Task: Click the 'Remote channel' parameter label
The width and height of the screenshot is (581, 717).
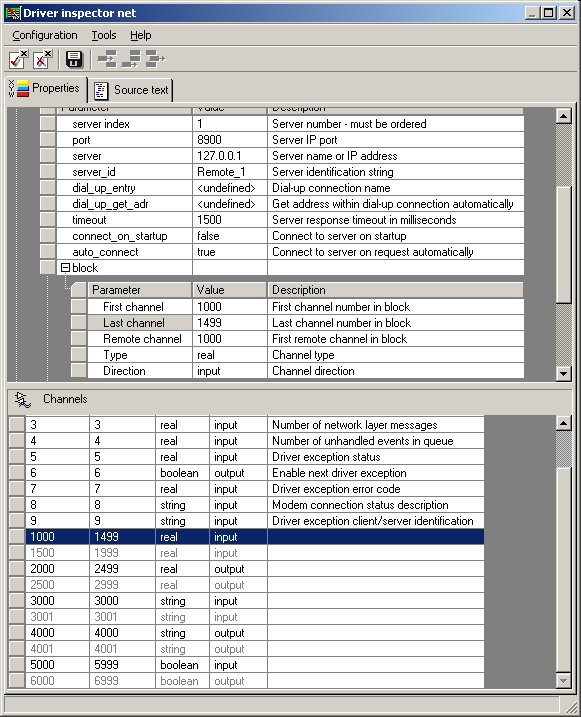Action: [142, 339]
